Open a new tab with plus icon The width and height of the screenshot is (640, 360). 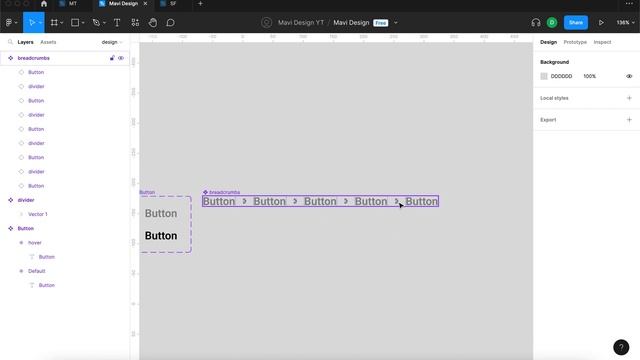pos(200,4)
